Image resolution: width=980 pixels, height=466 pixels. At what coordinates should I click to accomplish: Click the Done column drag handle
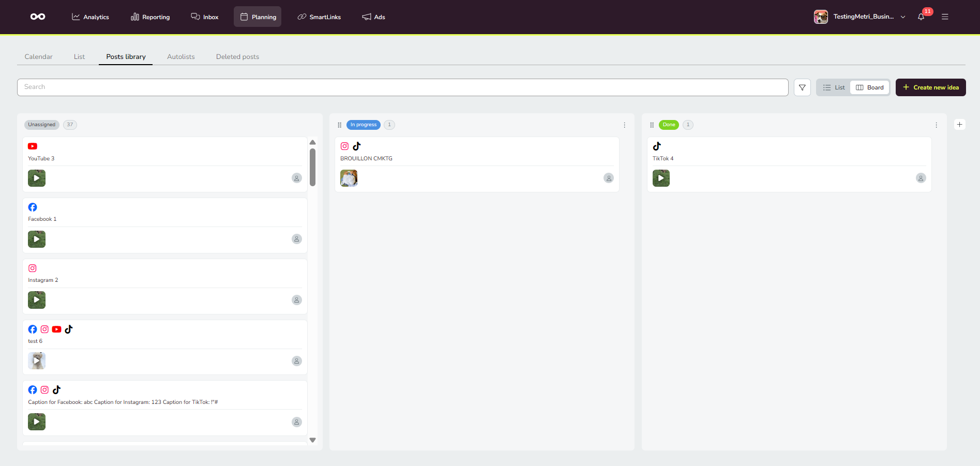(x=652, y=125)
